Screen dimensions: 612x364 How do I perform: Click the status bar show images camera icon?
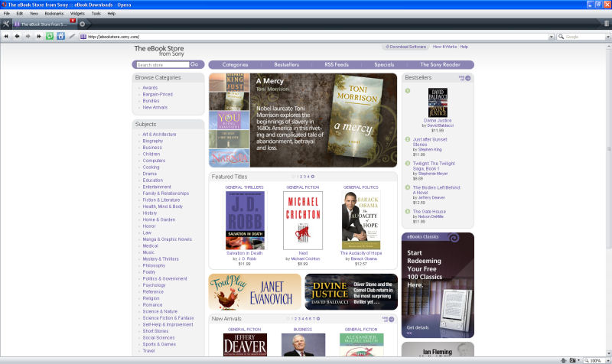(572, 360)
